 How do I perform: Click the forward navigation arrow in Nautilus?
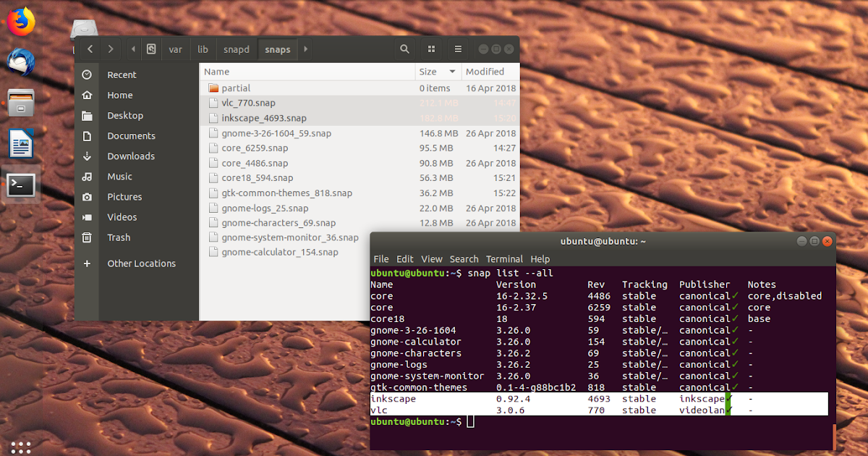coord(109,48)
